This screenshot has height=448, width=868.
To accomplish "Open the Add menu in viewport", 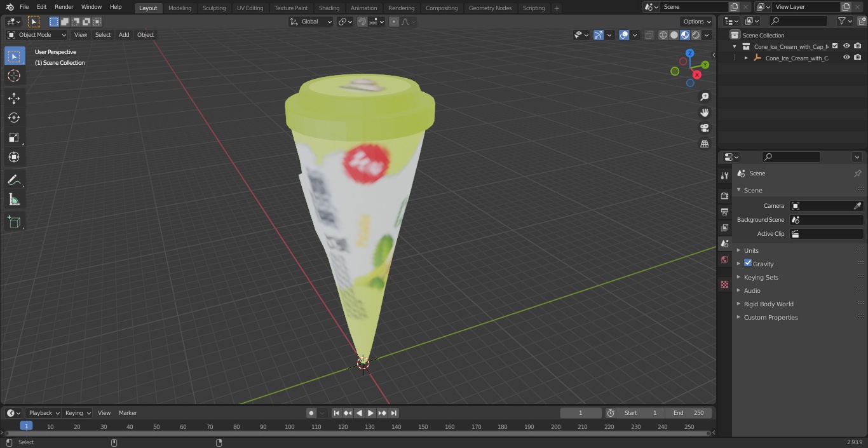I will [124, 35].
